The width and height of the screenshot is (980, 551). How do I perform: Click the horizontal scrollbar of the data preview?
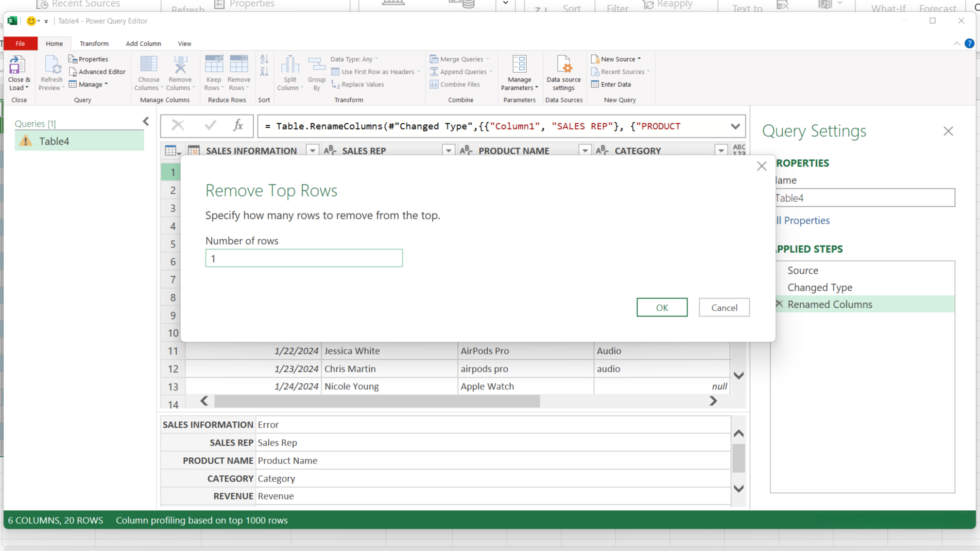click(377, 401)
